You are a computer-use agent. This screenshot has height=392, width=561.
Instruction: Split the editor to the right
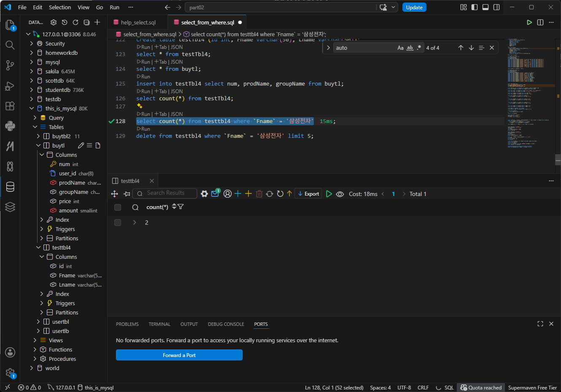pyautogui.click(x=540, y=22)
